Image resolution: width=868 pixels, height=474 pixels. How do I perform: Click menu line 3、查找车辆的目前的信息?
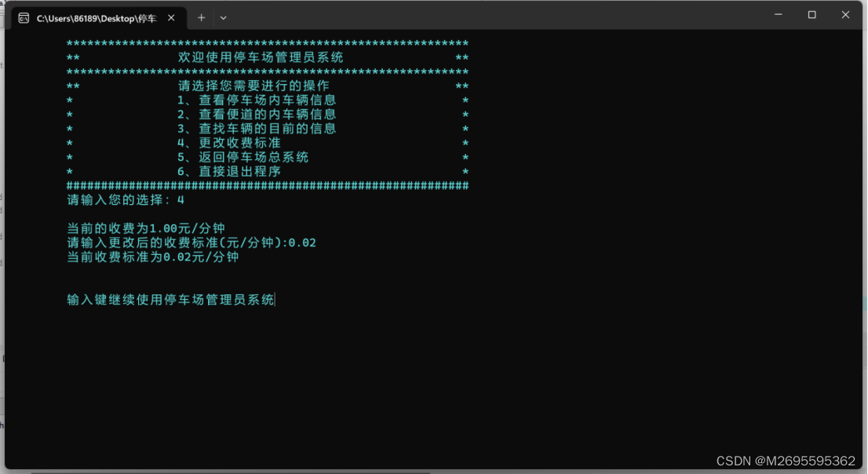tap(257, 129)
